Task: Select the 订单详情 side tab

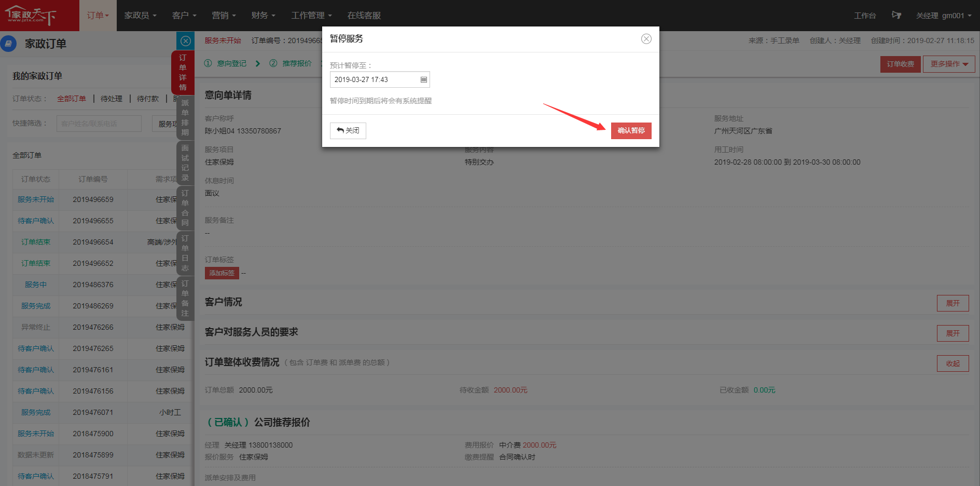Action: click(x=183, y=72)
